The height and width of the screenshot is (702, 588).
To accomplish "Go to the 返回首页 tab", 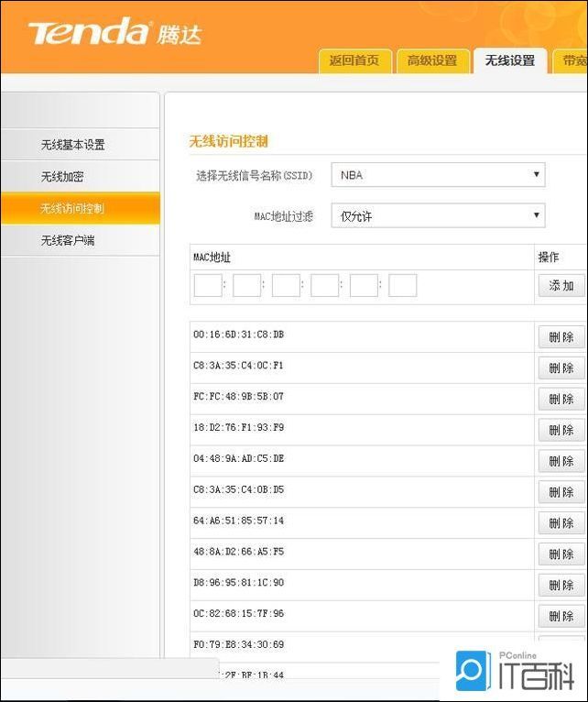I will (x=354, y=60).
